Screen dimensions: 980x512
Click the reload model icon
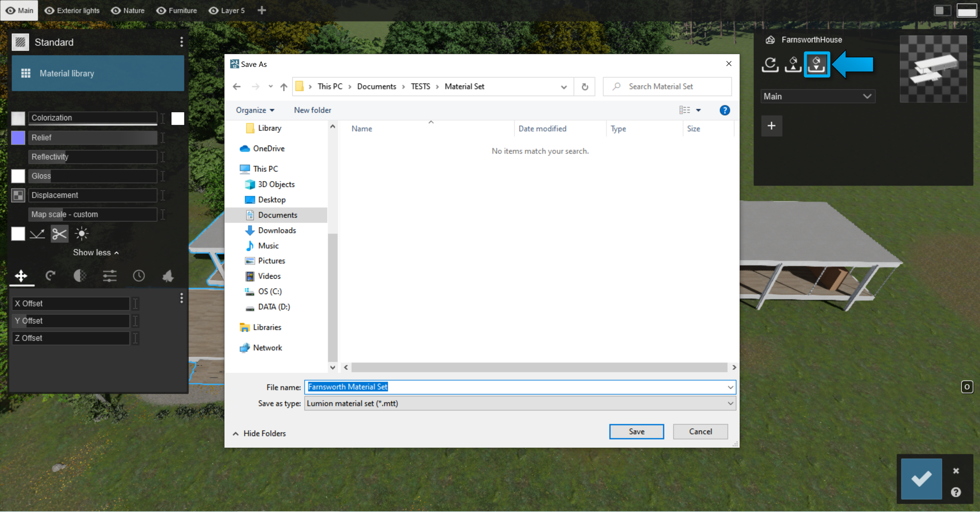coord(771,64)
